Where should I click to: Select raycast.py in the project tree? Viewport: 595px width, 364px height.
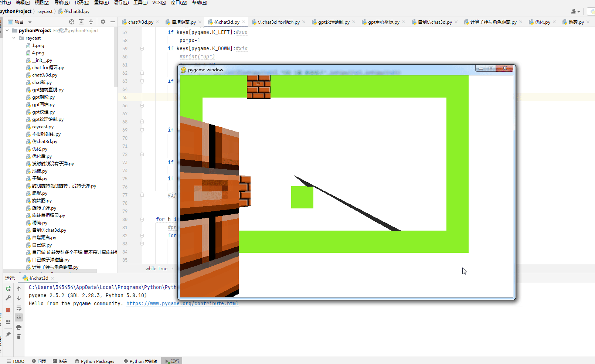[42, 127]
